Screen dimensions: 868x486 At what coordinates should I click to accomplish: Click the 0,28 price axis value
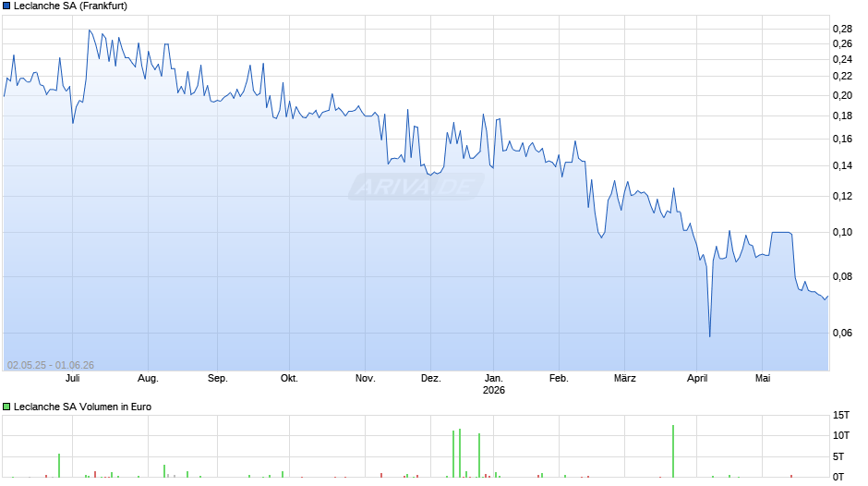click(x=842, y=29)
